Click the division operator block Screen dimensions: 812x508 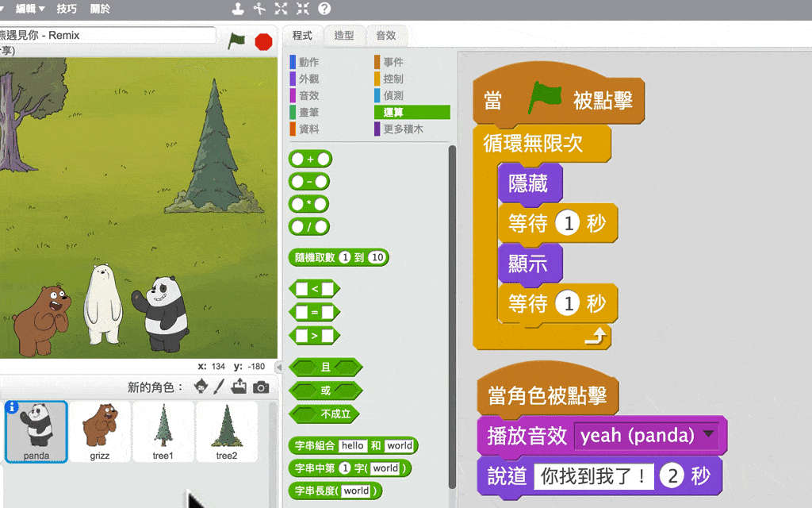coord(309,227)
